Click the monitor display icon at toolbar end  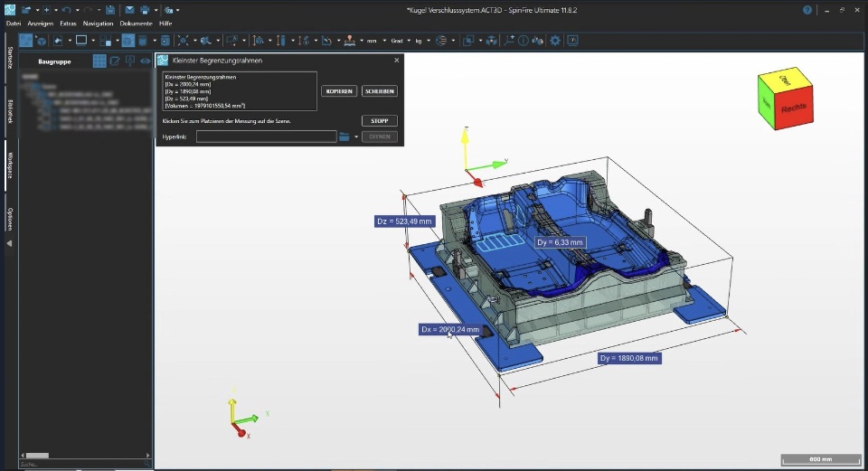tap(572, 41)
